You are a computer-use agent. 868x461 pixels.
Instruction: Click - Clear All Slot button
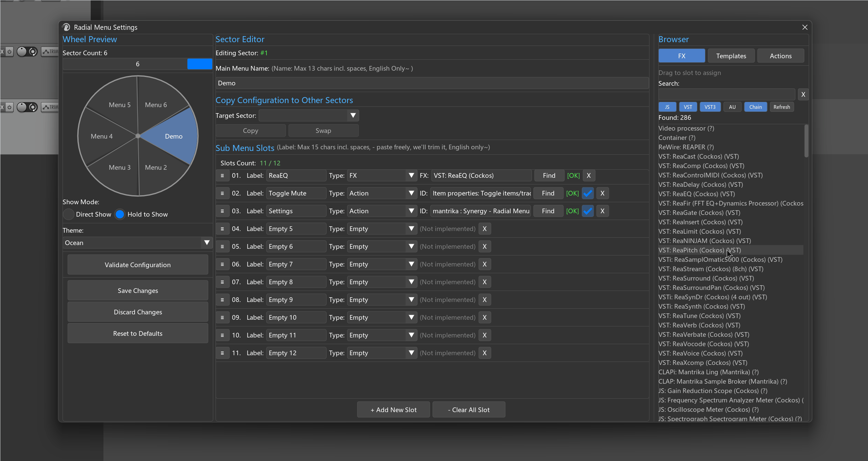[x=469, y=410]
